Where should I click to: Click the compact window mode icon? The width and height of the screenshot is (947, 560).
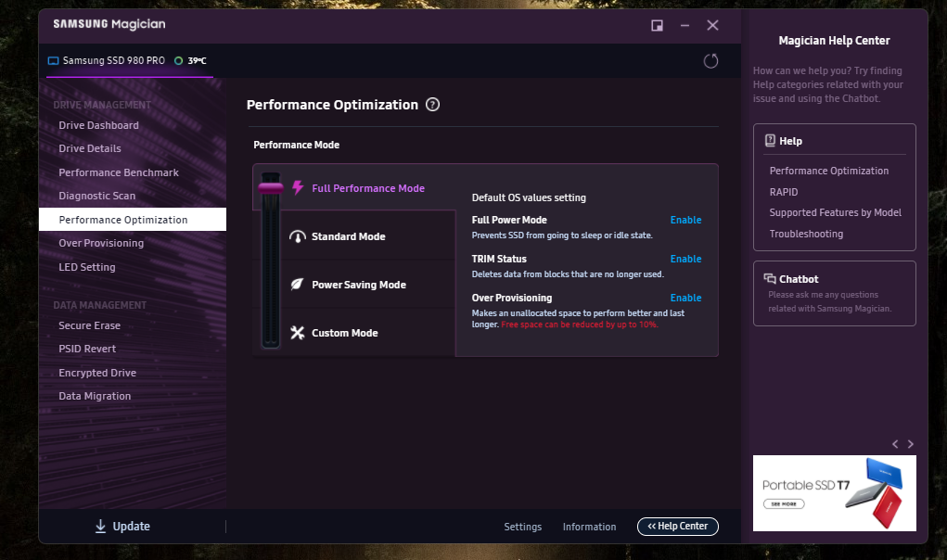click(657, 25)
